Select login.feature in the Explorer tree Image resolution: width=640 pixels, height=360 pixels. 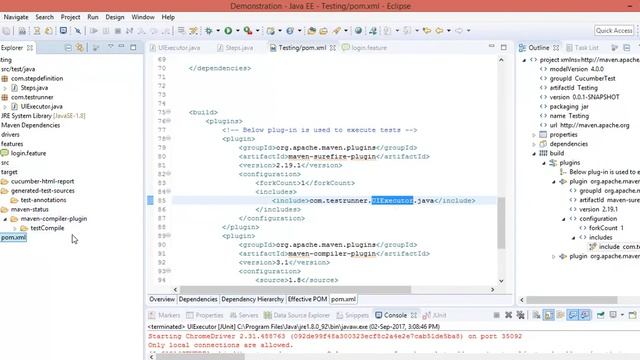click(28, 153)
